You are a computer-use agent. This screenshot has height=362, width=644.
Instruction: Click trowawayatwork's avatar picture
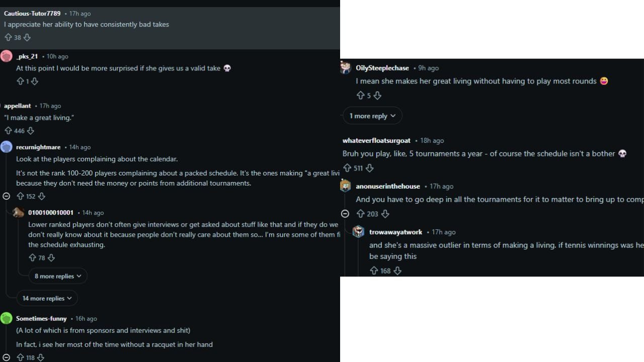(x=358, y=231)
